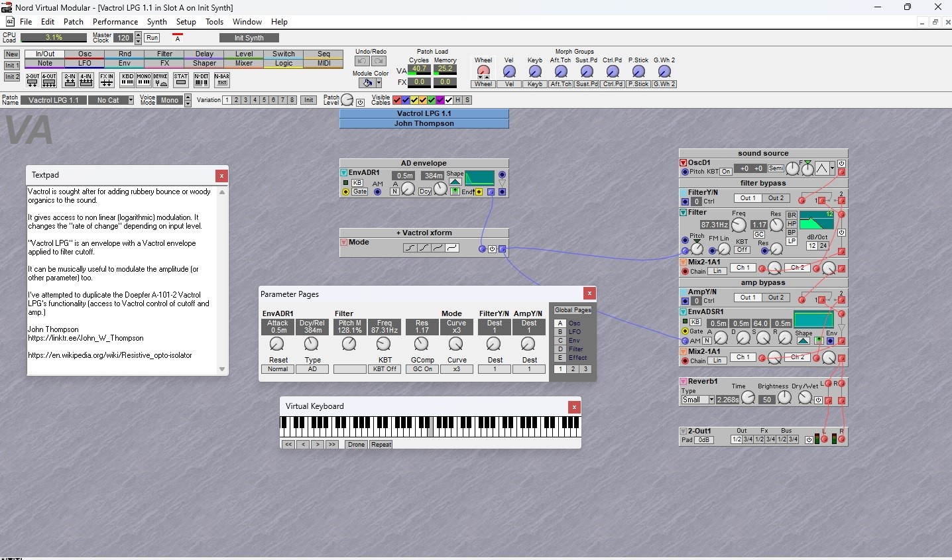This screenshot has height=560, width=952.
Task: Click the Aft.Tch morph group knob
Action: tap(561, 71)
